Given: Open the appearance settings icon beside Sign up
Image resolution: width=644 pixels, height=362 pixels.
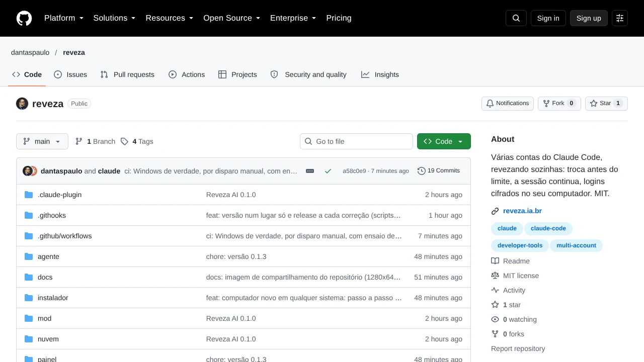Looking at the screenshot, I should (x=620, y=18).
